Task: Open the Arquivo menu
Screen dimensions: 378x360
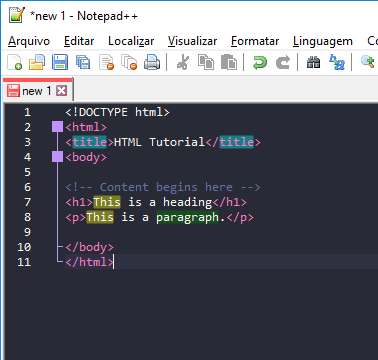Action: coord(29,41)
